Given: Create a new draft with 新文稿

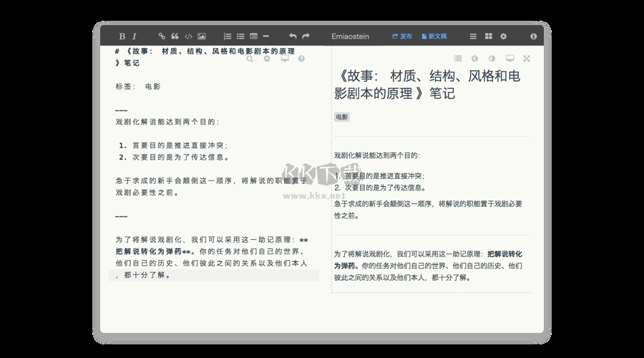Looking at the screenshot, I should [434, 36].
